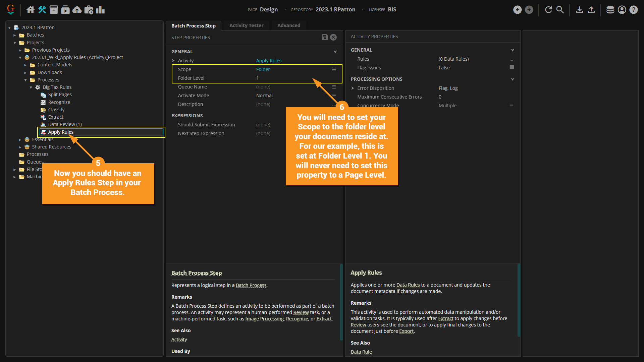Image resolution: width=644 pixels, height=362 pixels.
Task: Click the back navigation arrow
Action: 517,10
